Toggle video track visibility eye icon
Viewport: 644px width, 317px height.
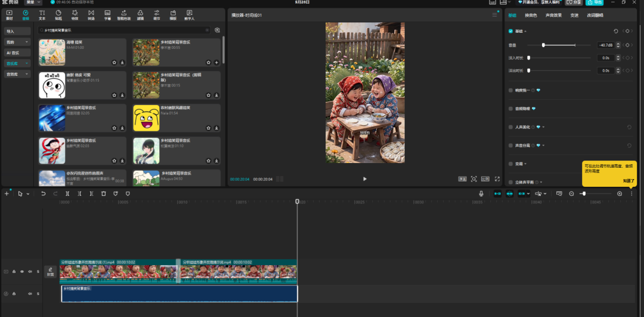point(22,272)
